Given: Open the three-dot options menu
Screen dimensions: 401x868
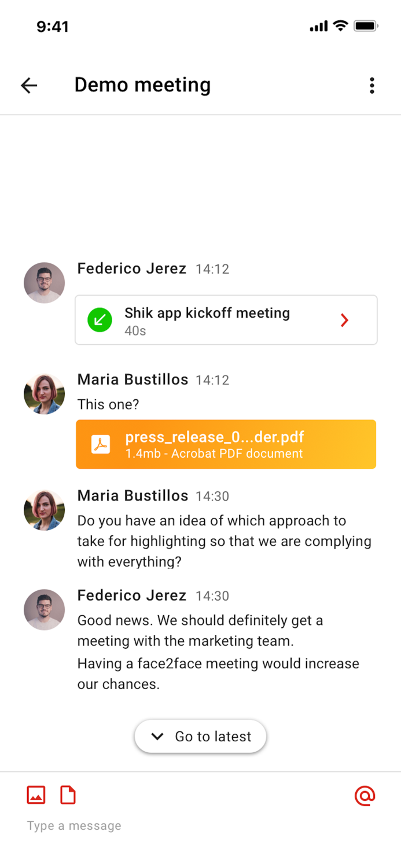Looking at the screenshot, I should [371, 85].
